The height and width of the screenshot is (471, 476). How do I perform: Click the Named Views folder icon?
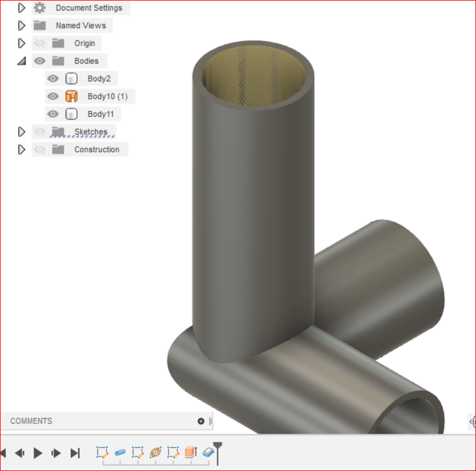tap(39, 25)
